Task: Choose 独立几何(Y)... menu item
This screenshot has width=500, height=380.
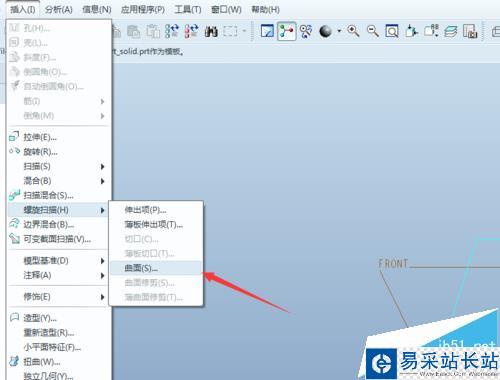Action: [x=58, y=375]
